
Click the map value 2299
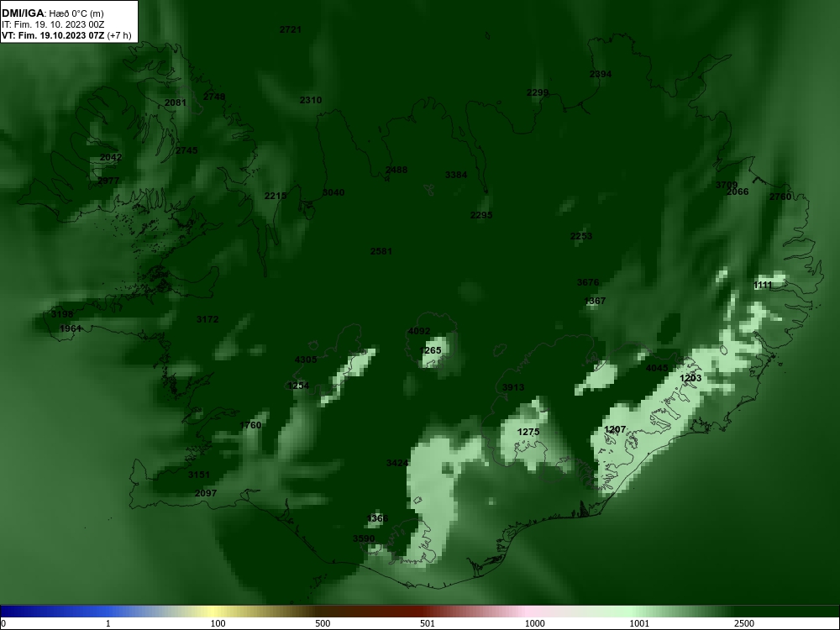538,92
